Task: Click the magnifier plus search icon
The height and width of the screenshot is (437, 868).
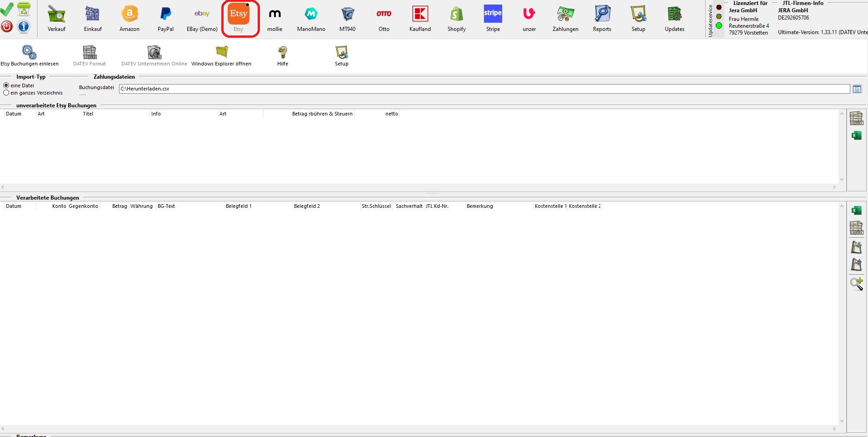Action: [856, 284]
